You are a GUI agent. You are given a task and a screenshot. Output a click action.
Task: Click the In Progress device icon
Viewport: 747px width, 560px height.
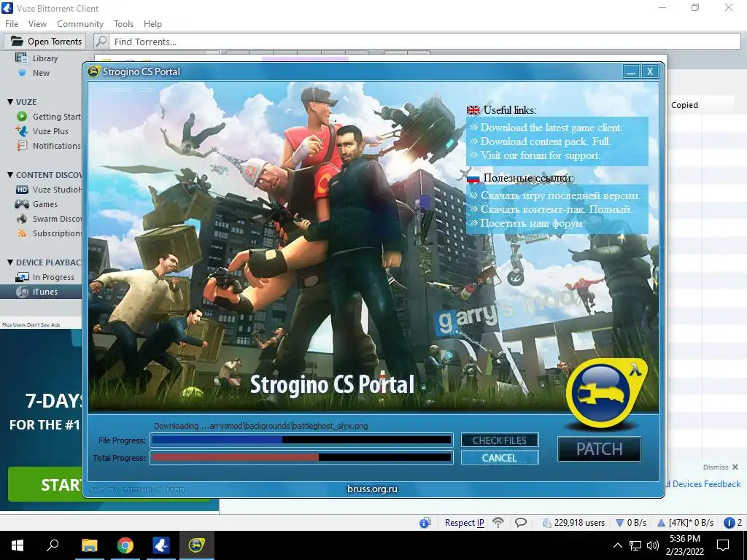tap(22, 277)
